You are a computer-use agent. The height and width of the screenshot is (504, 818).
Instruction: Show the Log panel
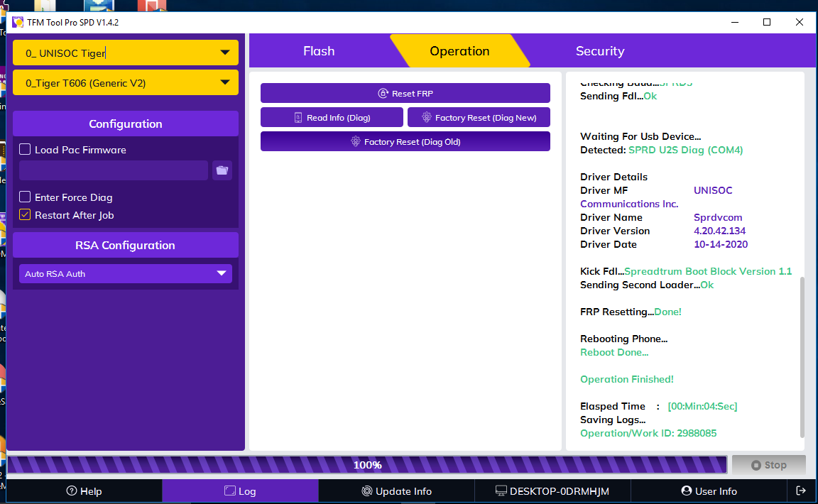pos(240,491)
